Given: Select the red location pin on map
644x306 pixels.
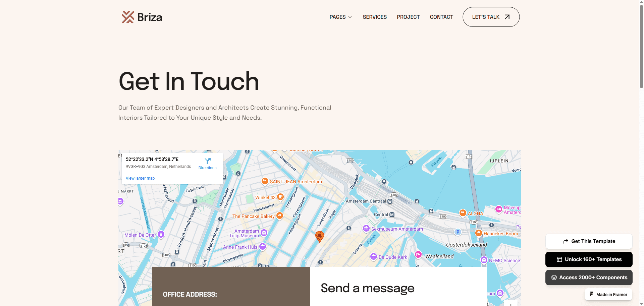Looking at the screenshot, I should click(x=320, y=237).
